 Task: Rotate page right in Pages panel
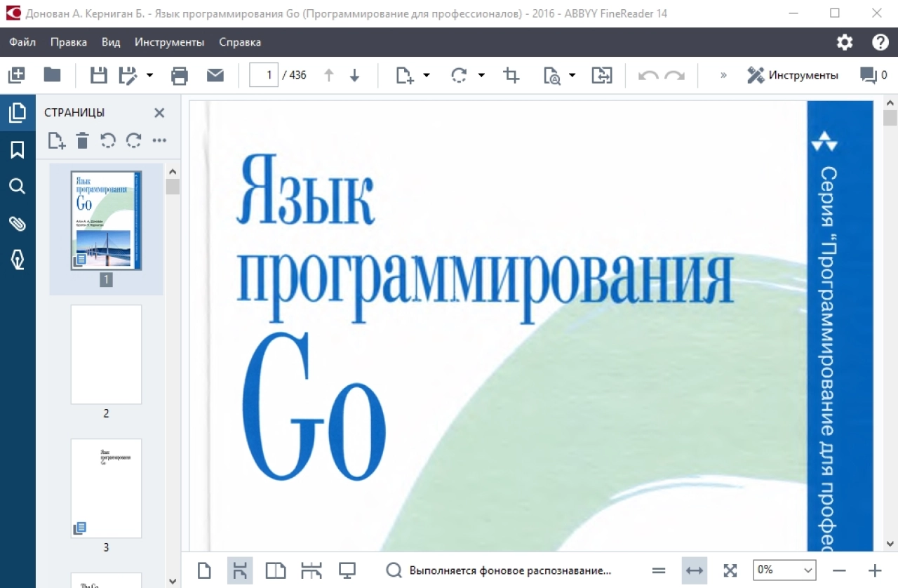(134, 140)
